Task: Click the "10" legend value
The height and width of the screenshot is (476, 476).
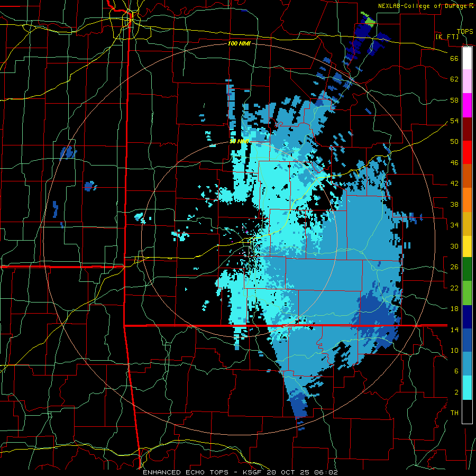Action: [454, 351]
